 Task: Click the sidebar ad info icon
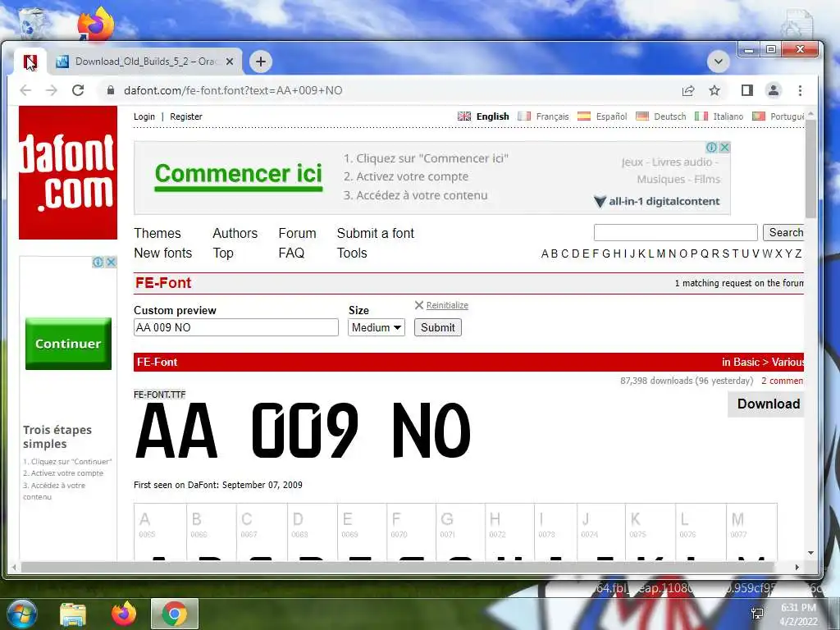point(98,262)
